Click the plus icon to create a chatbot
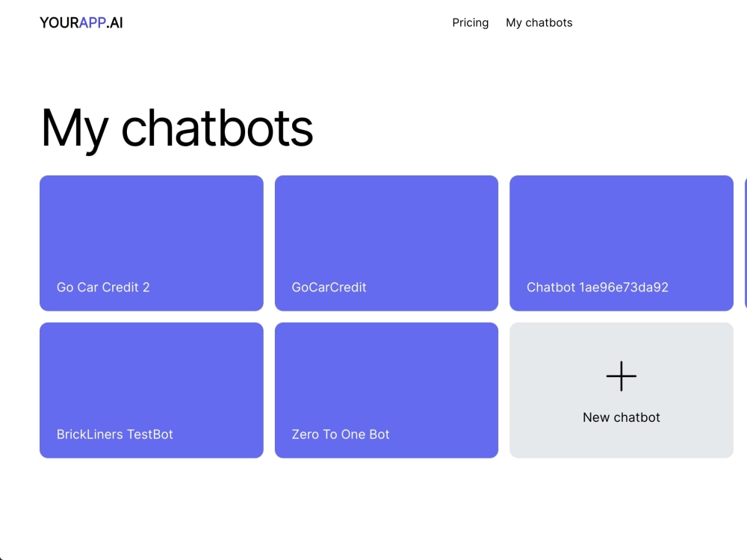The width and height of the screenshot is (747, 560). [621, 376]
